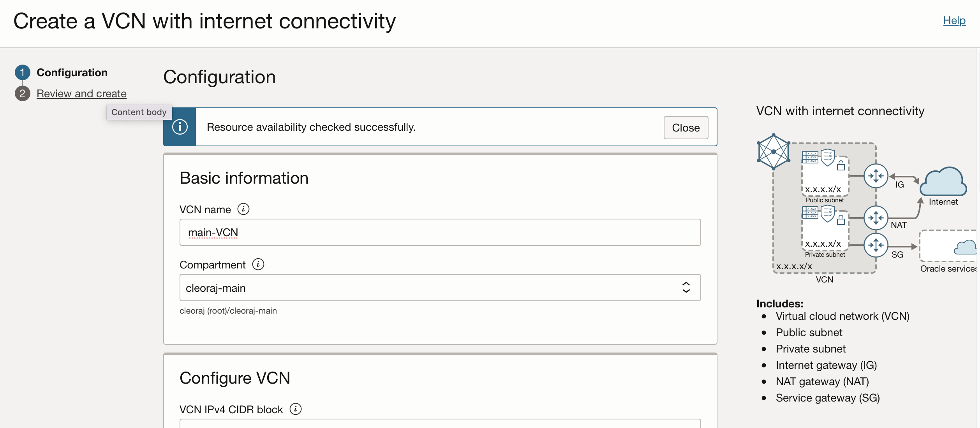Click the Compartment dropdown chevron arrows
The image size is (980, 428).
coord(686,288)
